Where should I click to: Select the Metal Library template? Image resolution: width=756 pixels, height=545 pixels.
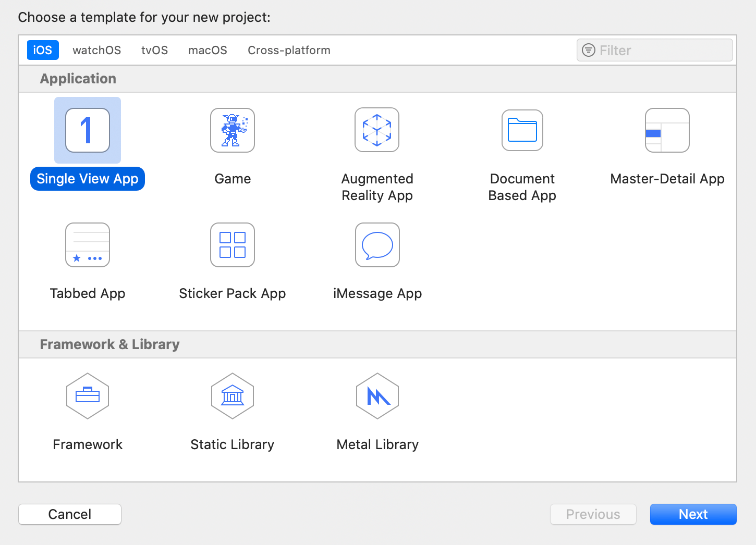point(377,396)
